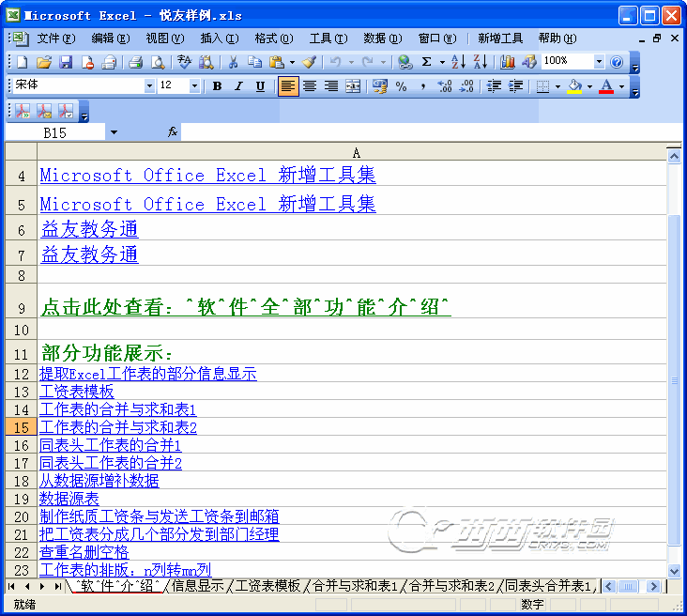The image size is (687, 616).
Task: Click Increase Decimal icon
Action: [x=445, y=86]
